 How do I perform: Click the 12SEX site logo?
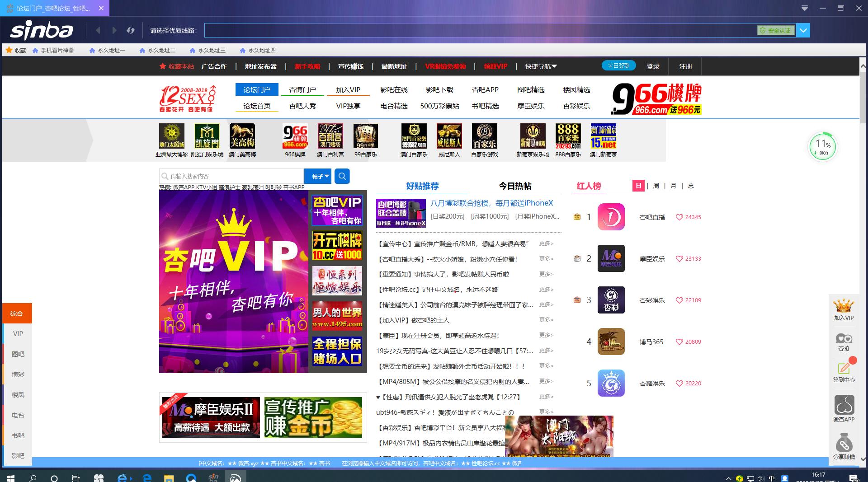click(x=188, y=98)
